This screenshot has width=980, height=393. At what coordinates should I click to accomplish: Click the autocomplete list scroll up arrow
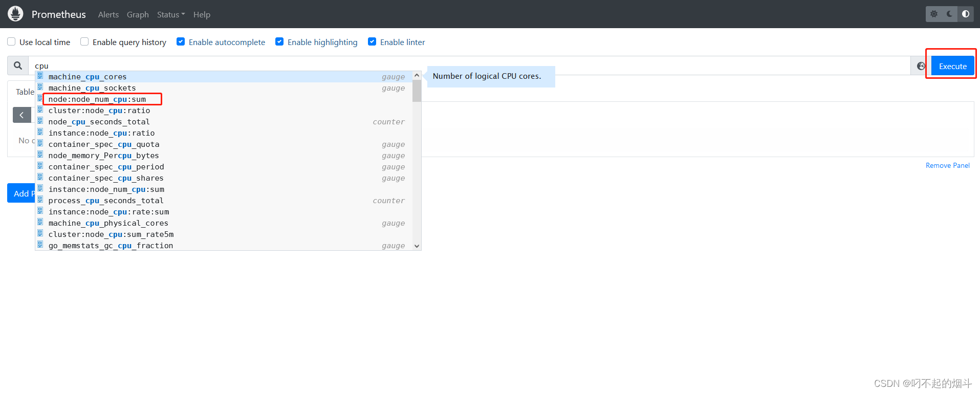pos(417,75)
